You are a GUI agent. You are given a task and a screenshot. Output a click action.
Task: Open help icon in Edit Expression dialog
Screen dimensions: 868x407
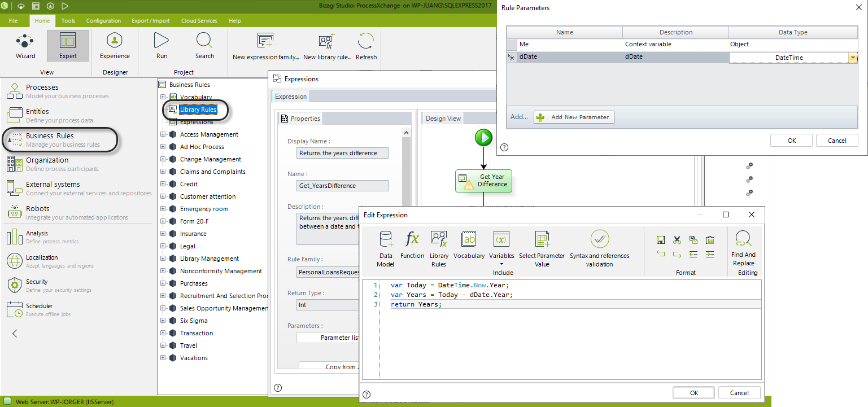click(367, 395)
